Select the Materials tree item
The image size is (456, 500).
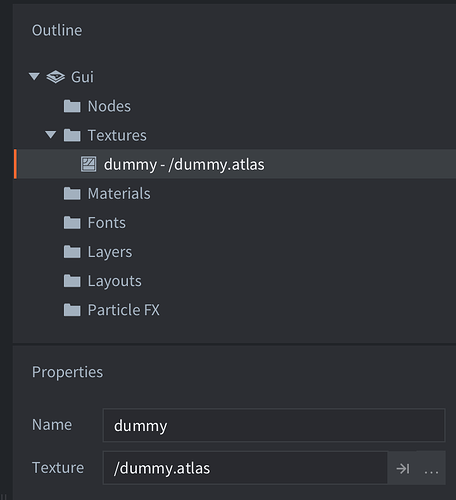point(235,194)
